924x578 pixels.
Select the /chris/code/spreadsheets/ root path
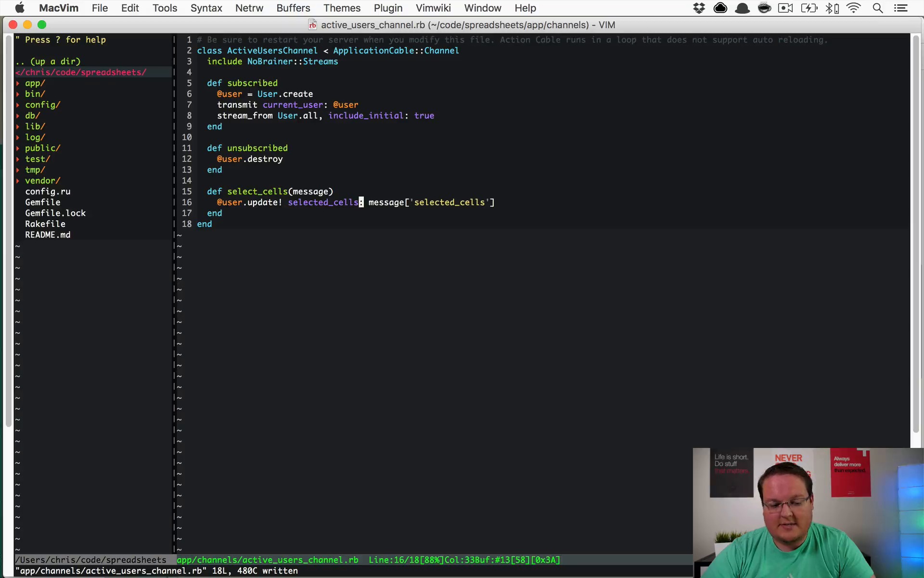click(81, 72)
